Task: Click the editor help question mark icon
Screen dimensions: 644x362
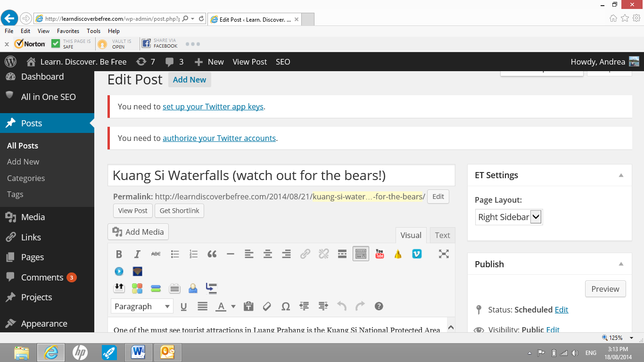Action: pyautogui.click(x=379, y=306)
